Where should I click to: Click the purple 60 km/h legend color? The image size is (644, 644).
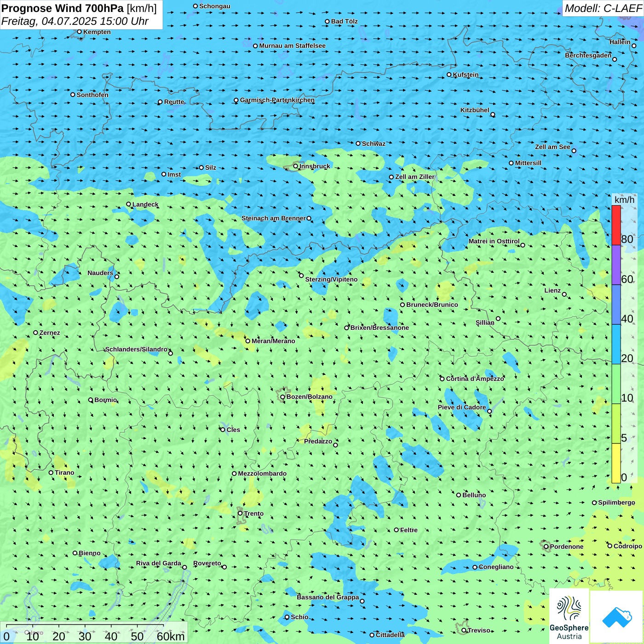click(616, 265)
